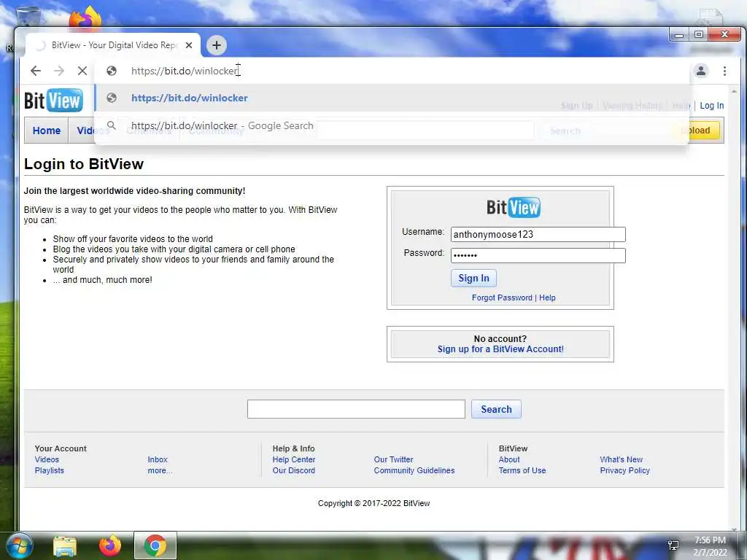747x560 pixels.
Task: Click the Login to BitView heading
Action: [x=84, y=164]
